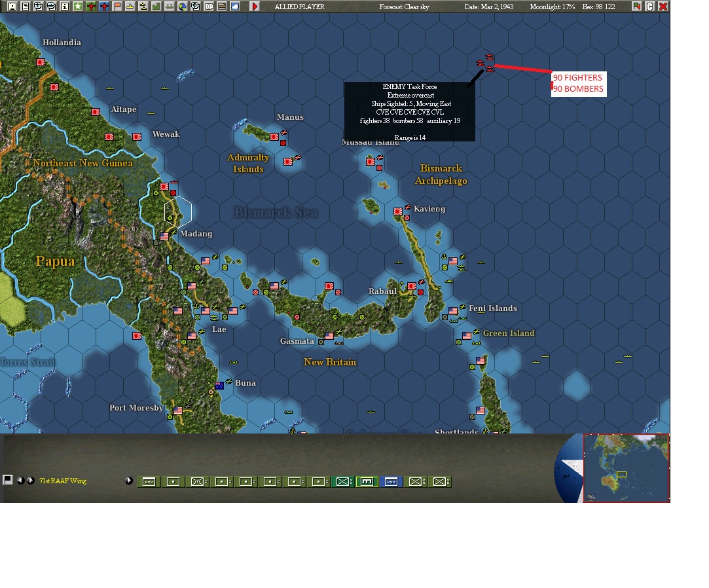Image resolution: width=709 pixels, height=588 pixels.
Task: Select the red plane on blue background icon
Action: [104, 7]
